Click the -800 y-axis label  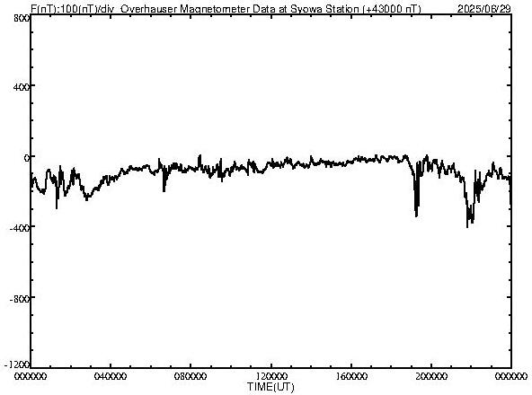[x=20, y=299]
